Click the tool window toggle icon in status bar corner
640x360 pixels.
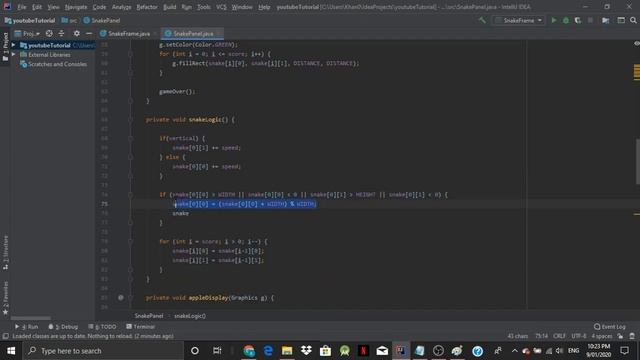click(5, 336)
